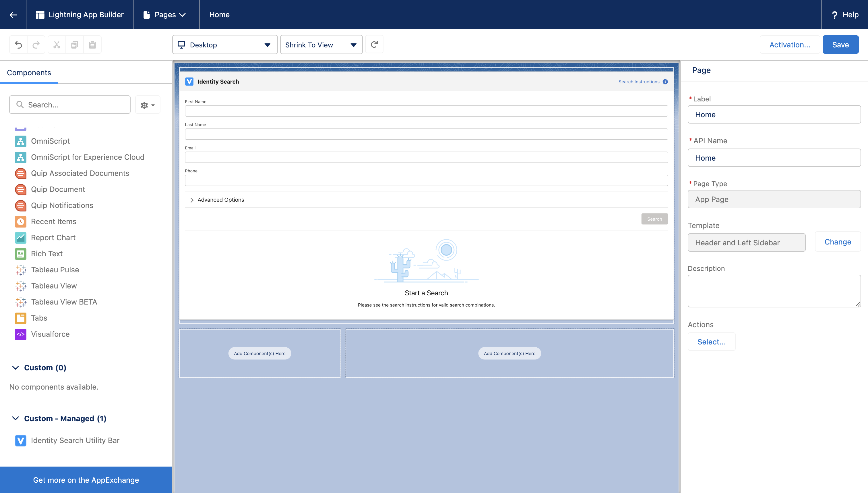Image resolution: width=868 pixels, height=493 pixels.
Task: Click the Page Type App Page field
Action: point(774,199)
